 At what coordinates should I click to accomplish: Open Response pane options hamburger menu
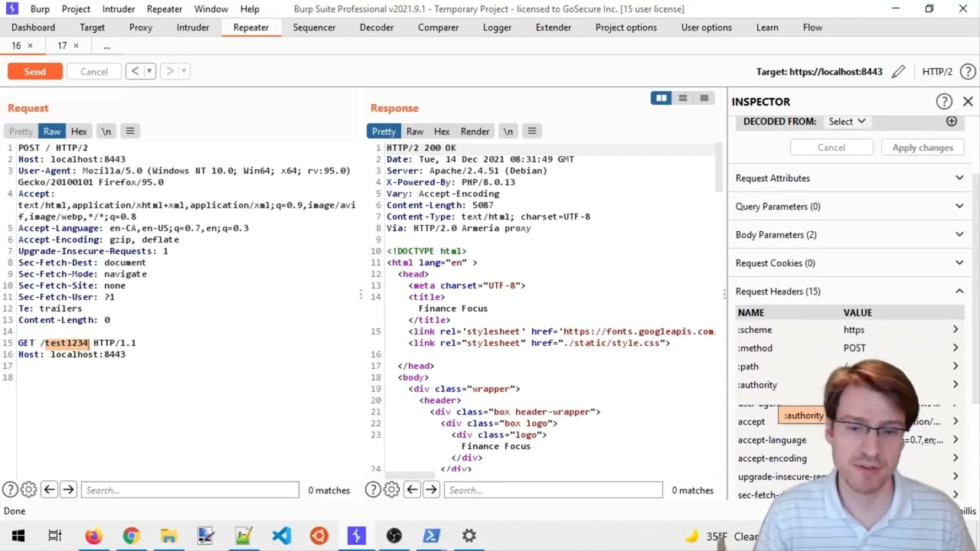[532, 131]
